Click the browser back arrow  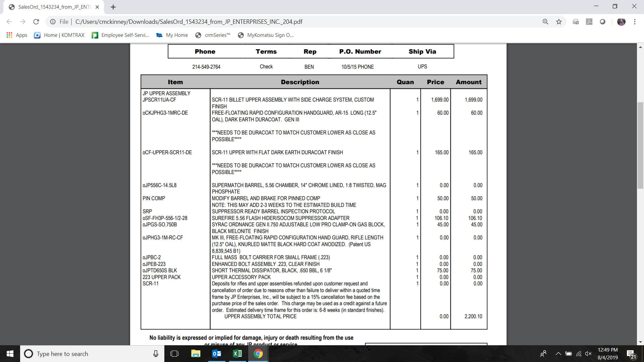click(9, 22)
